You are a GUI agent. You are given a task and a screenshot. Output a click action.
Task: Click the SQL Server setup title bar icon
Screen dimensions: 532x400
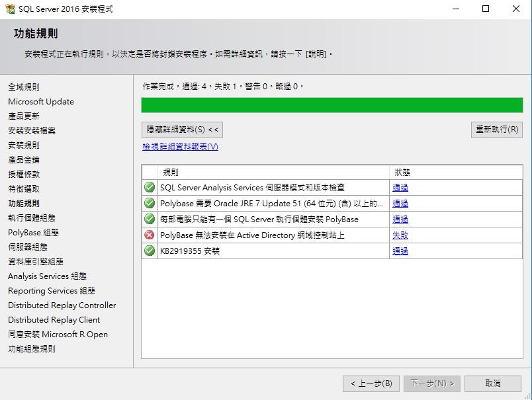[x=10, y=9]
